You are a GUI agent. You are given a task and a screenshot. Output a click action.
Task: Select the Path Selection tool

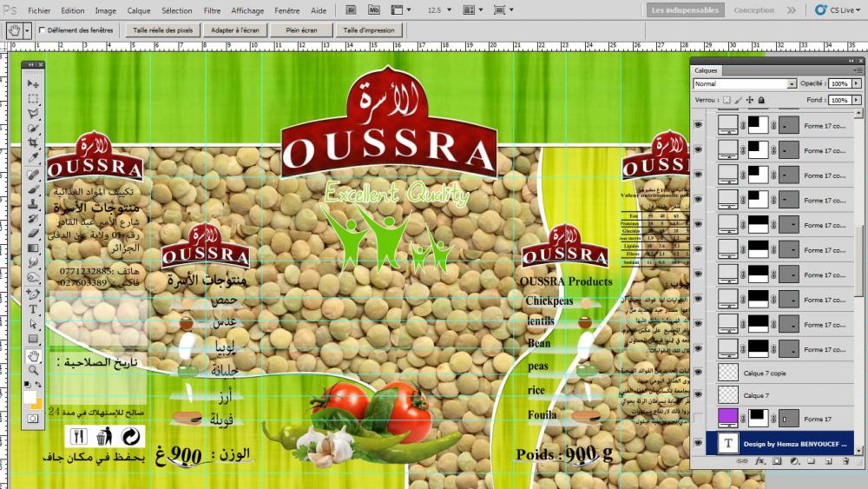coord(33,324)
